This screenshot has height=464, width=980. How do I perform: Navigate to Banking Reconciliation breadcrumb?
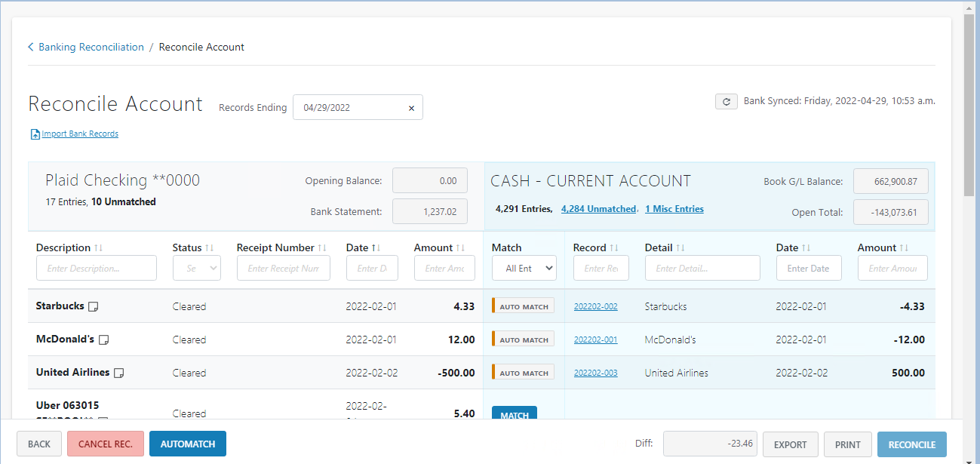pos(92,46)
